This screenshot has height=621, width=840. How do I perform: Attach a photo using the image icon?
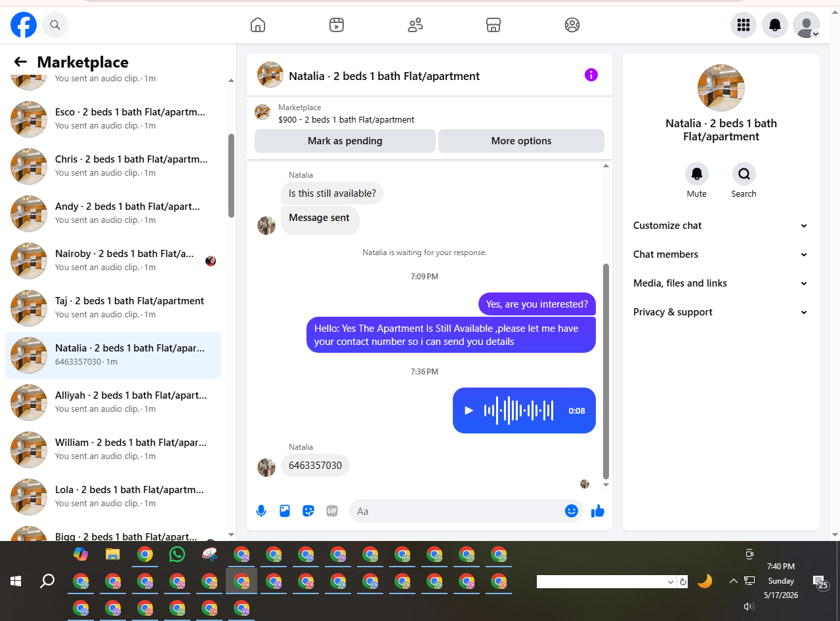pyautogui.click(x=285, y=511)
